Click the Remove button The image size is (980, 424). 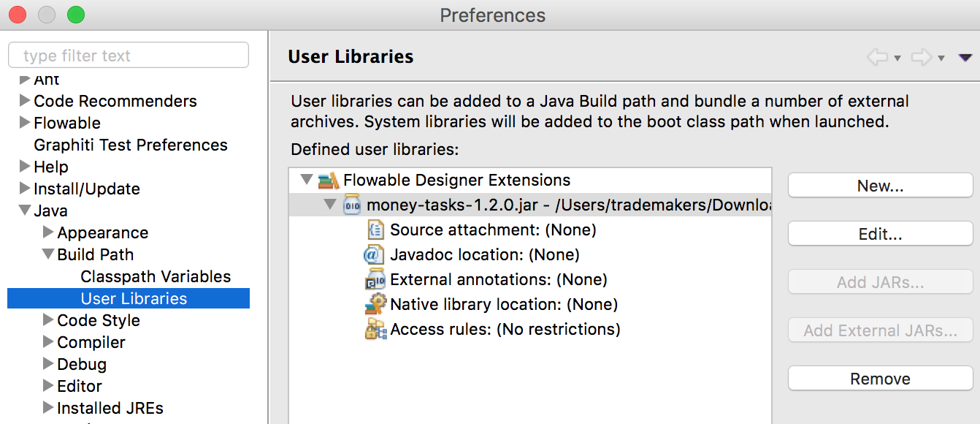pos(880,379)
